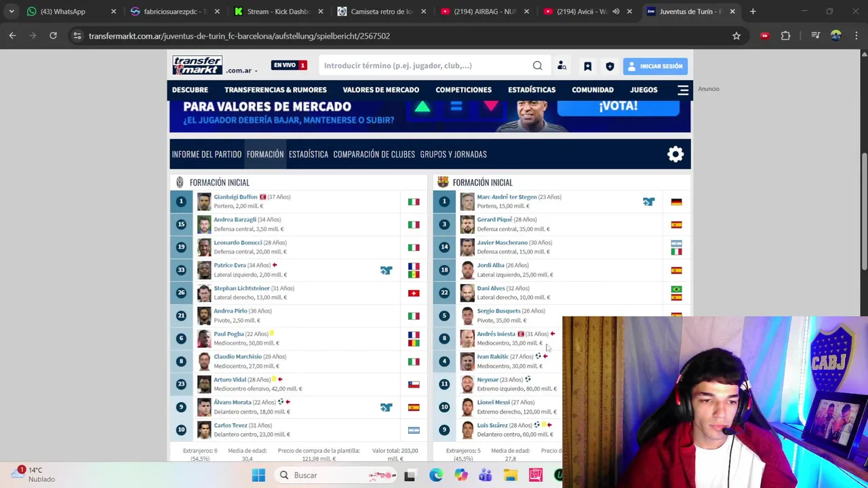Screen dimensions: 868x488
Task: Open ESTADÍSTICAS menu
Action: [x=532, y=89]
